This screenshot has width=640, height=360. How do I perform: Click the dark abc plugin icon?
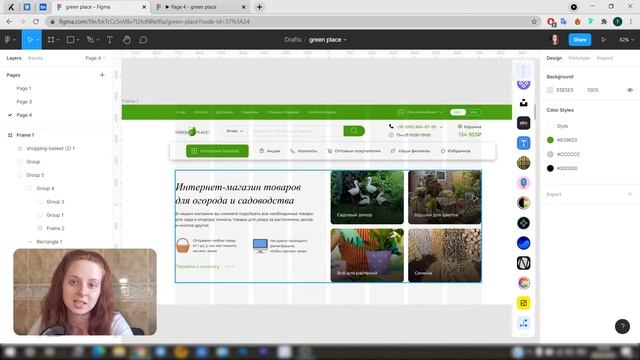coord(523,123)
